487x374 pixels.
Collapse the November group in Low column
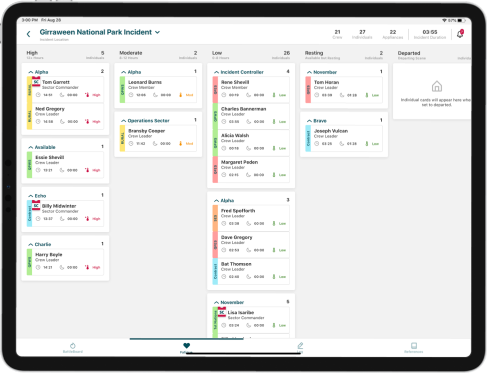pyautogui.click(x=216, y=302)
